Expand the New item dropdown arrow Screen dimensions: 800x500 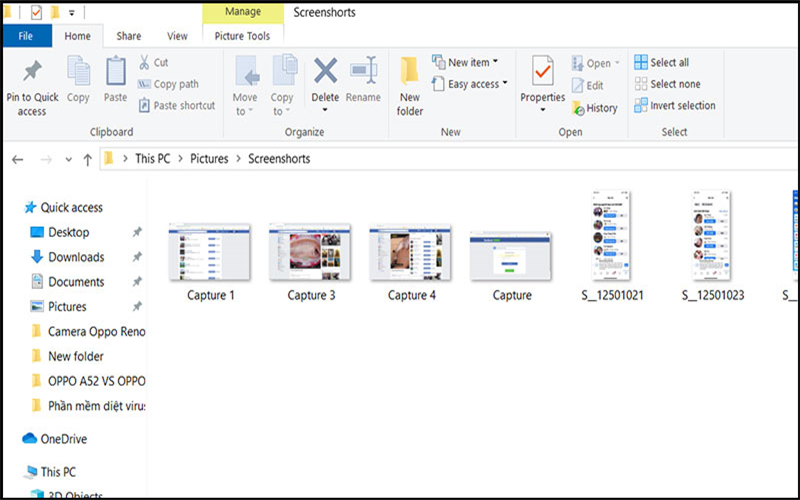click(x=495, y=61)
